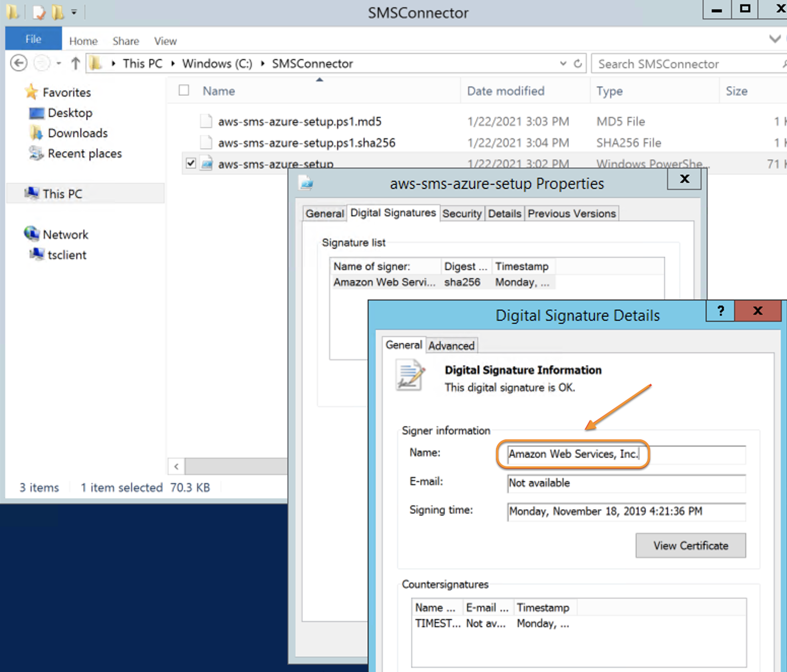Open the Previous Versions tab
The image size is (787, 672).
[x=572, y=214]
